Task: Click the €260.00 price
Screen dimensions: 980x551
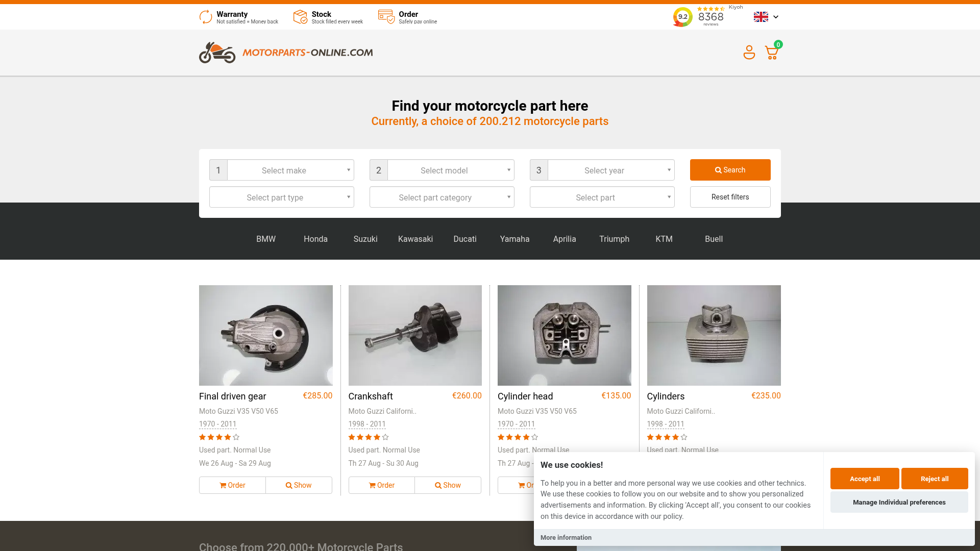Action: [x=467, y=395]
